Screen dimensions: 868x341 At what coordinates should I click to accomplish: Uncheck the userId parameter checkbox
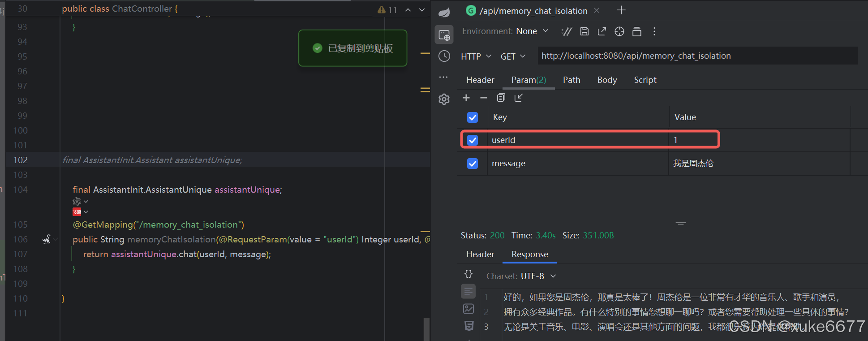tap(473, 140)
